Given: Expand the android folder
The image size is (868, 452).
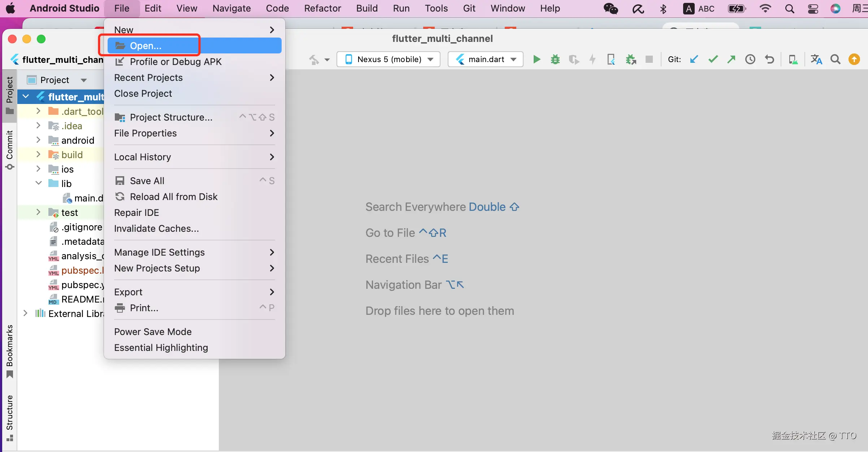Looking at the screenshot, I should click(38, 140).
